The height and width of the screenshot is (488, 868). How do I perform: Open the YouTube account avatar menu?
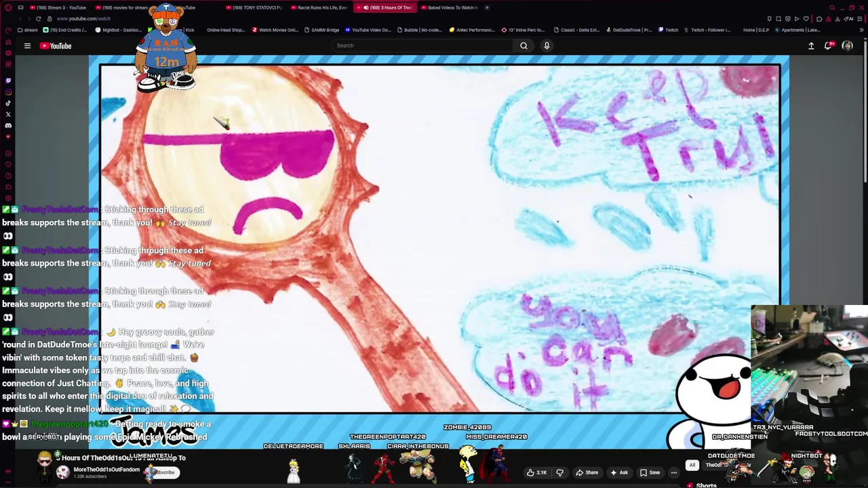pos(847,45)
